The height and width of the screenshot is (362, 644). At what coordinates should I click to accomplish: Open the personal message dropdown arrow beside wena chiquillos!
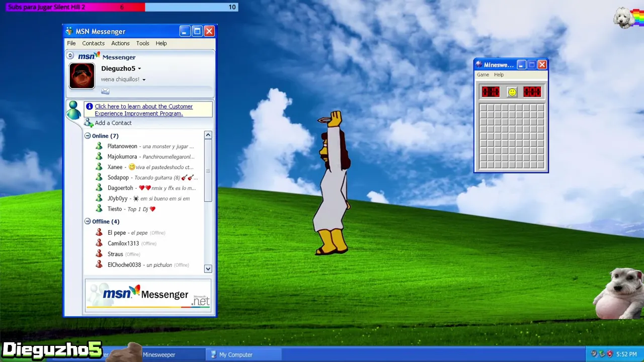[143, 79]
